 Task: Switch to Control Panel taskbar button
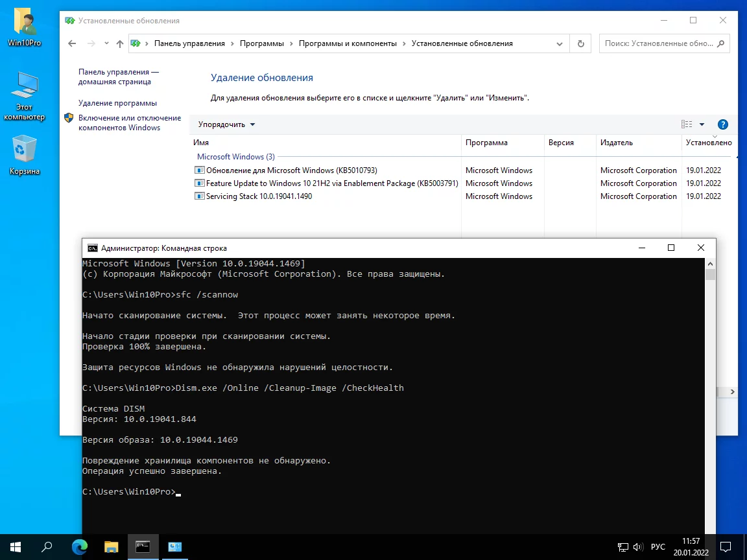tap(175, 546)
